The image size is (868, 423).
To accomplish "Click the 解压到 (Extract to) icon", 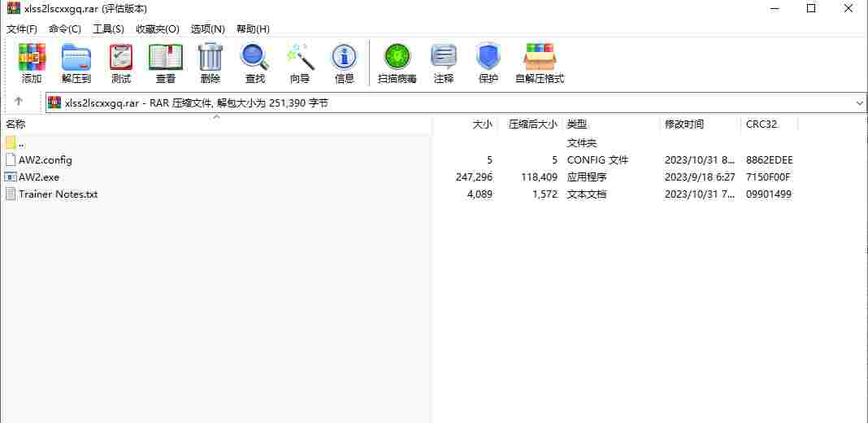I will 76,57.
